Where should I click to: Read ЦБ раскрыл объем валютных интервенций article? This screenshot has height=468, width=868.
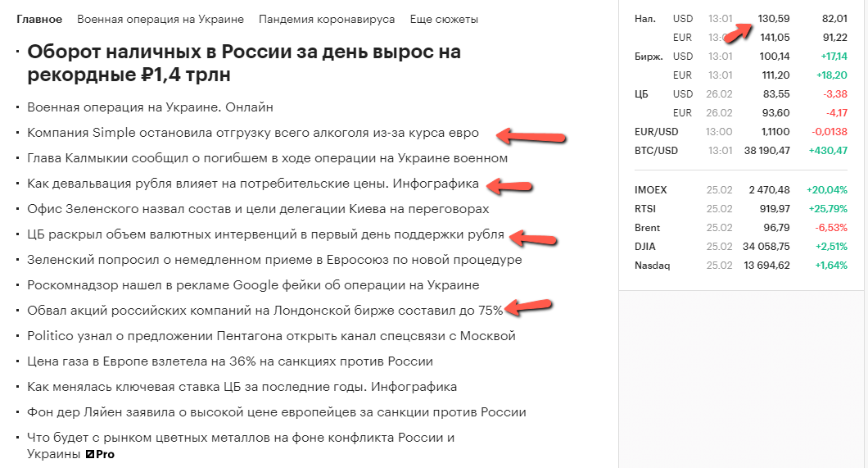(265, 234)
